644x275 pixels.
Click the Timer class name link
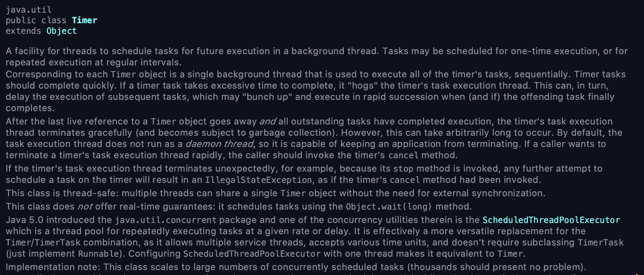(x=85, y=20)
